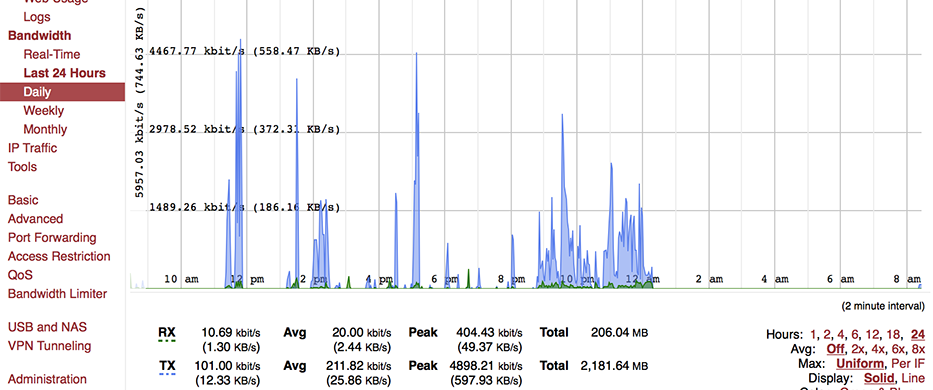Click RX Total 206.04 MB

[x=619, y=332]
